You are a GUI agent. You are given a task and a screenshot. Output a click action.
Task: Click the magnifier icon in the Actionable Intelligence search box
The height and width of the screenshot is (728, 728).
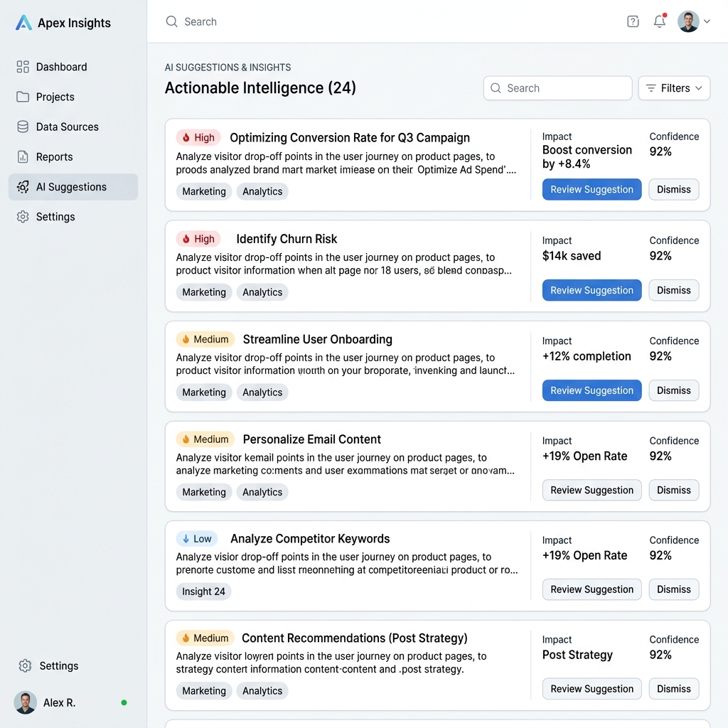coord(496,88)
